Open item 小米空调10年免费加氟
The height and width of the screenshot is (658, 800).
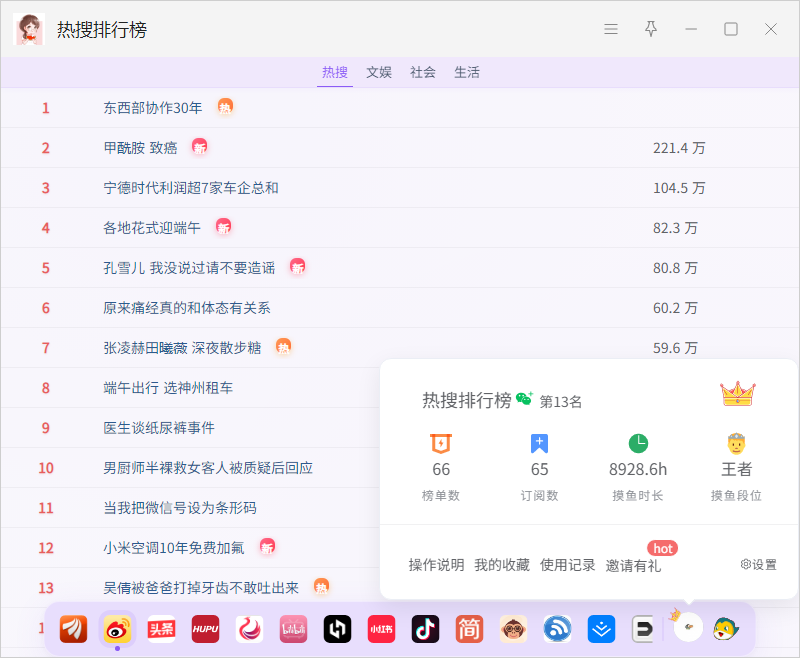[173, 548]
